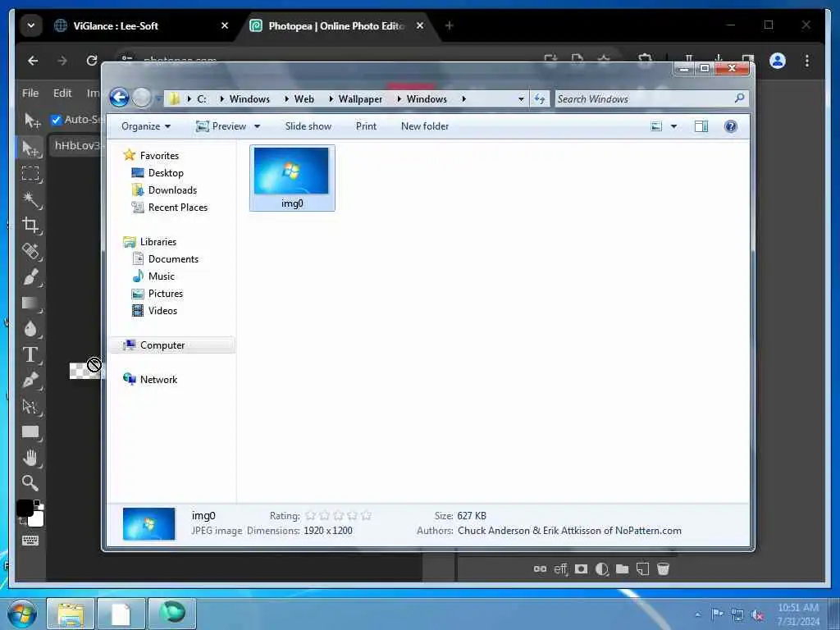Select the Gradient tool in Photopea
This screenshot has width=840, height=630.
pos(31,304)
